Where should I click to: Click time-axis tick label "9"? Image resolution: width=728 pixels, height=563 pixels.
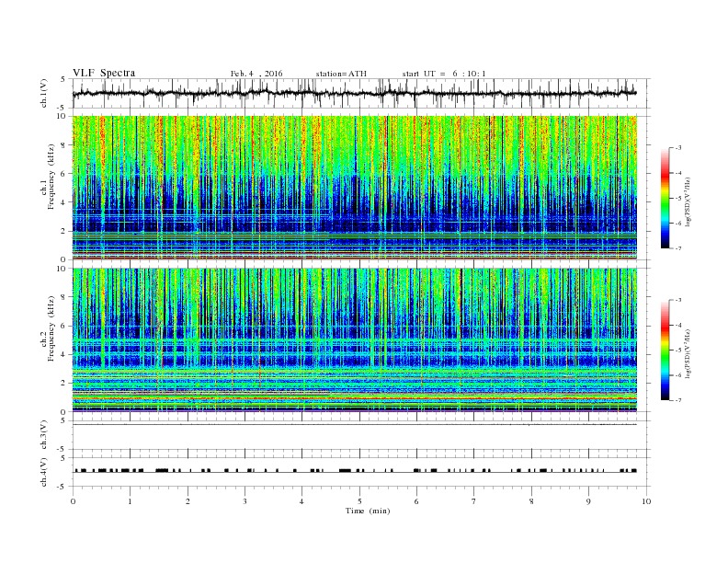pyautogui.click(x=588, y=501)
